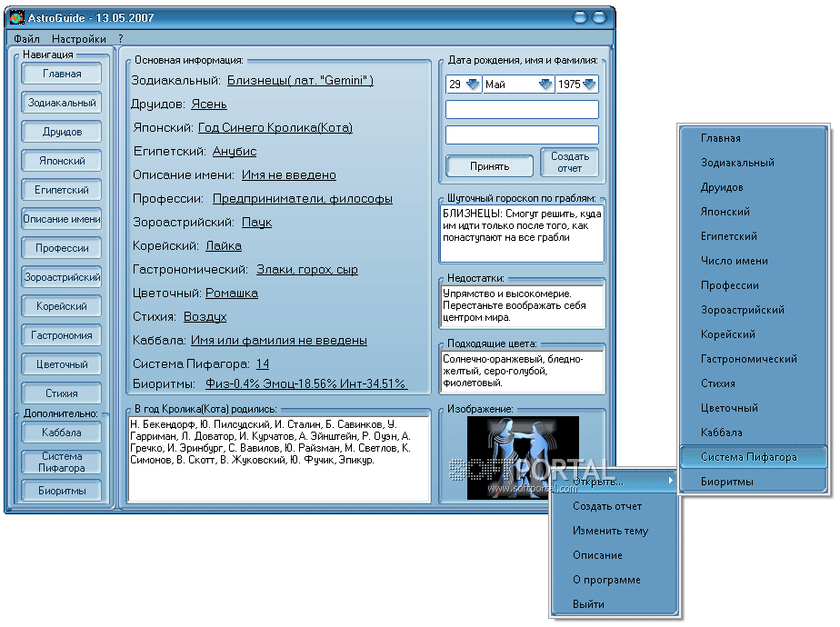Select highlighted Система Пифагора submenu item

(x=754, y=457)
